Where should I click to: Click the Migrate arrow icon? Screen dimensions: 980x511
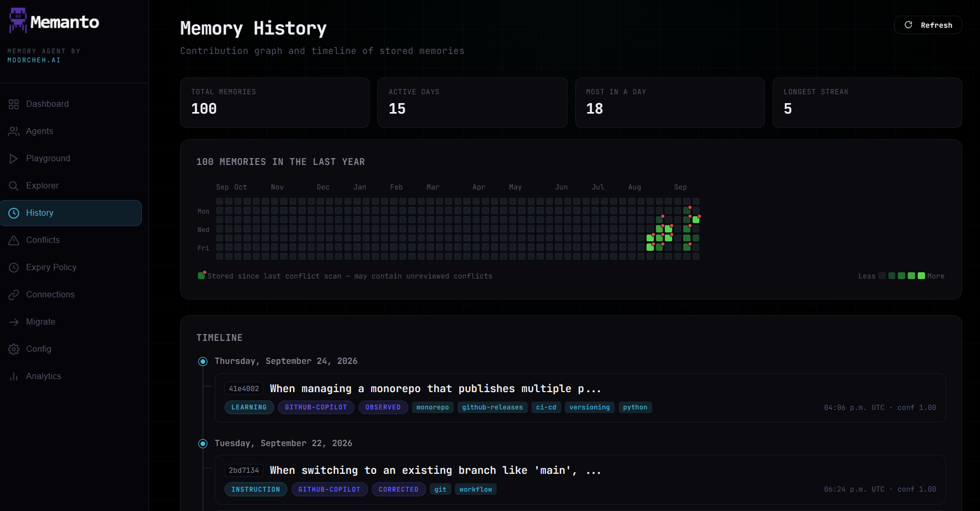coord(14,322)
